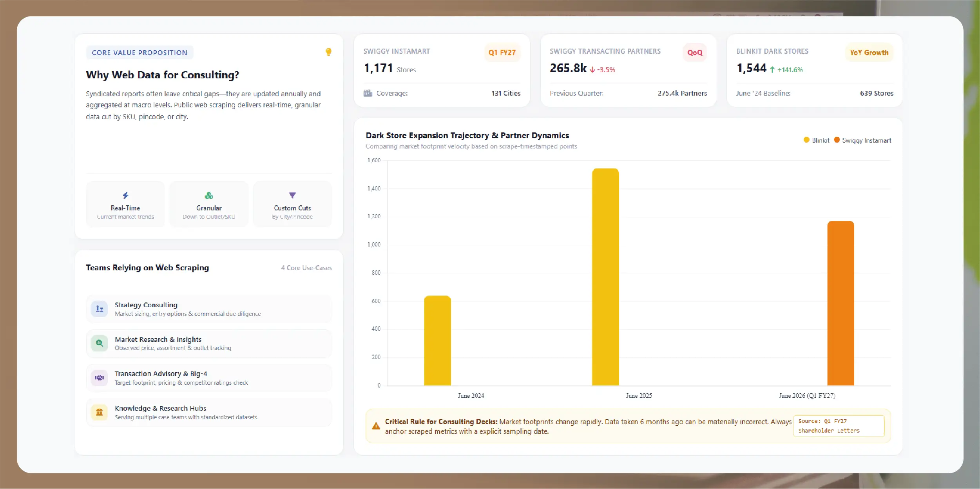This screenshot has height=489, width=980.
Task: Click the Granular green cubes icon
Action: point(209,195)
